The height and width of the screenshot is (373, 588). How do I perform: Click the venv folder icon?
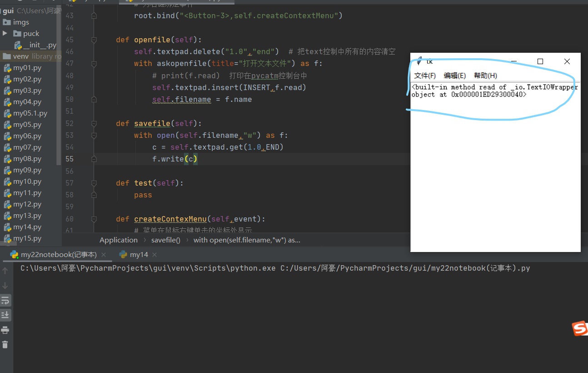click(x=6, y=56)
